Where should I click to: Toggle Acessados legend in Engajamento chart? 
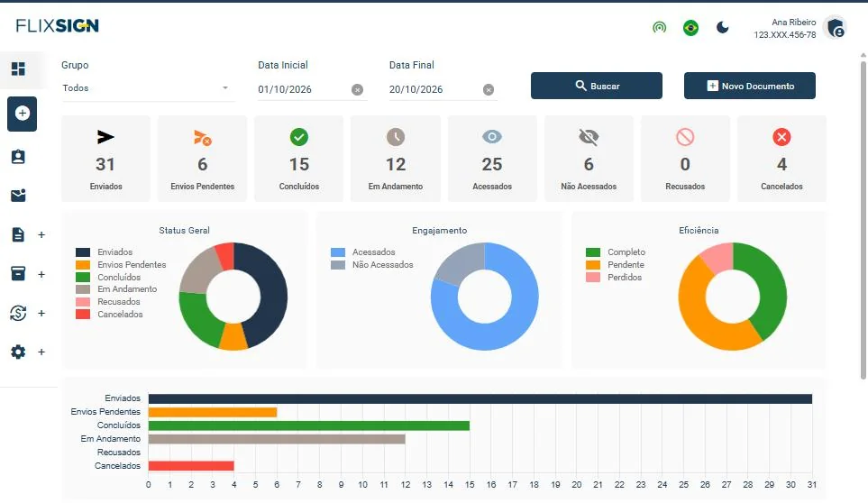(363, 252)
